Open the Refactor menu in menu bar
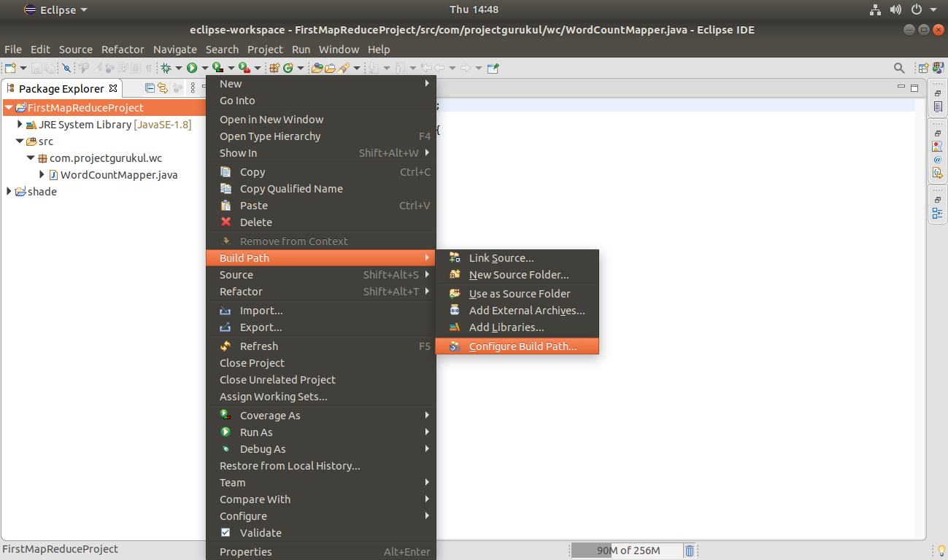This screenshot has height=560, width=948. coord(123,50)
